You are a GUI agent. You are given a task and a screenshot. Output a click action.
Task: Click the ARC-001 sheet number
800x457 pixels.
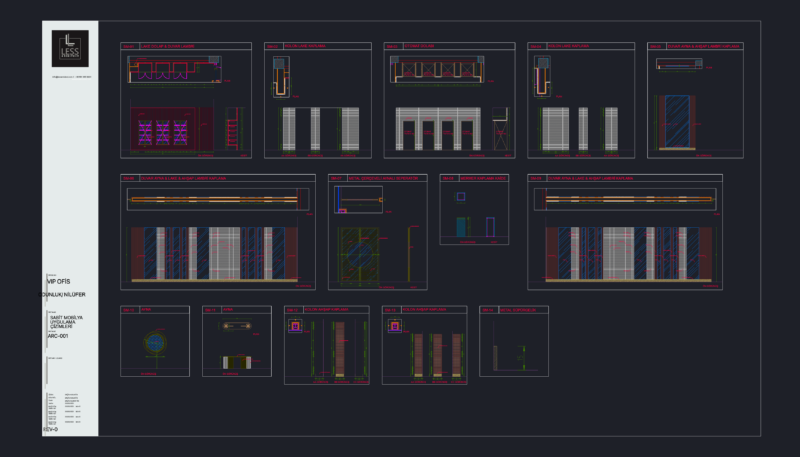point(58,336)
